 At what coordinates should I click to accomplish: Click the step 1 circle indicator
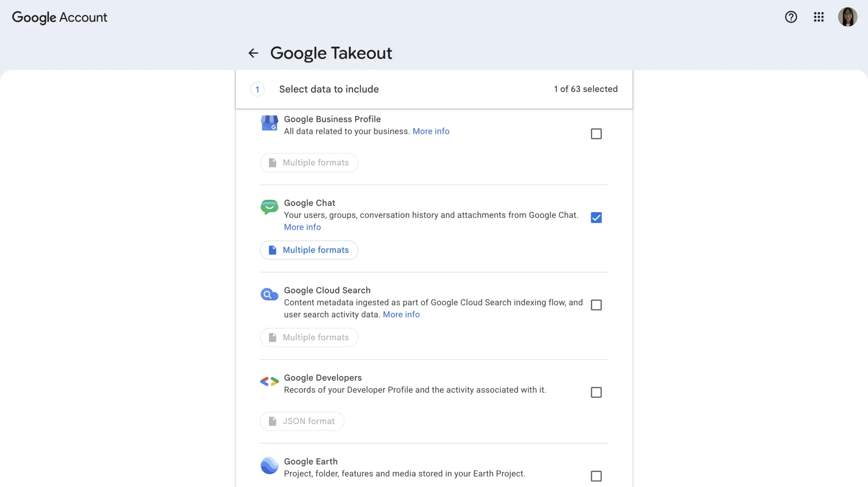tap(257, 89)
